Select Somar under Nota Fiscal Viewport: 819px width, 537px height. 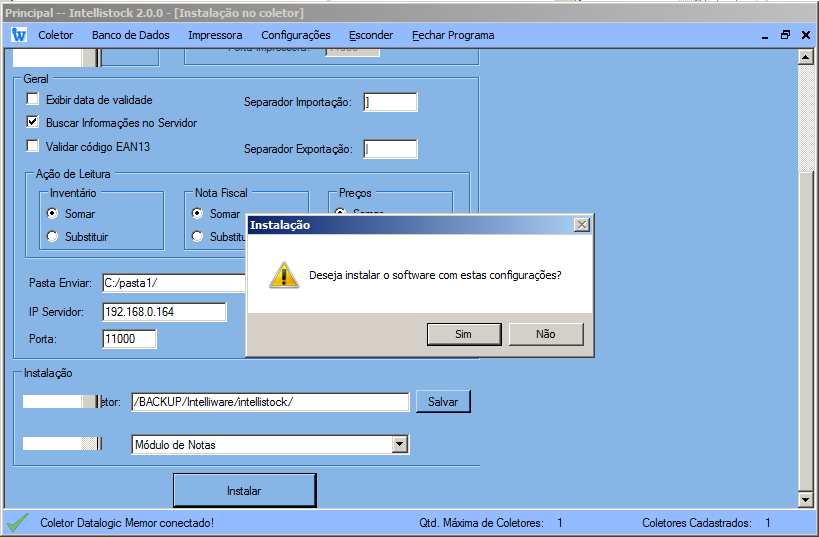(x=197, y=213)
